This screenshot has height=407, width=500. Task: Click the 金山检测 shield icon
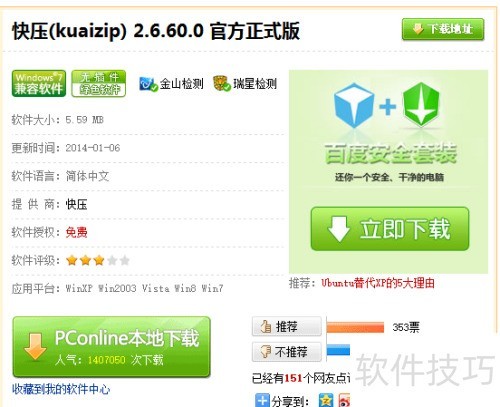pyautogui.click(x=148, y=84)
